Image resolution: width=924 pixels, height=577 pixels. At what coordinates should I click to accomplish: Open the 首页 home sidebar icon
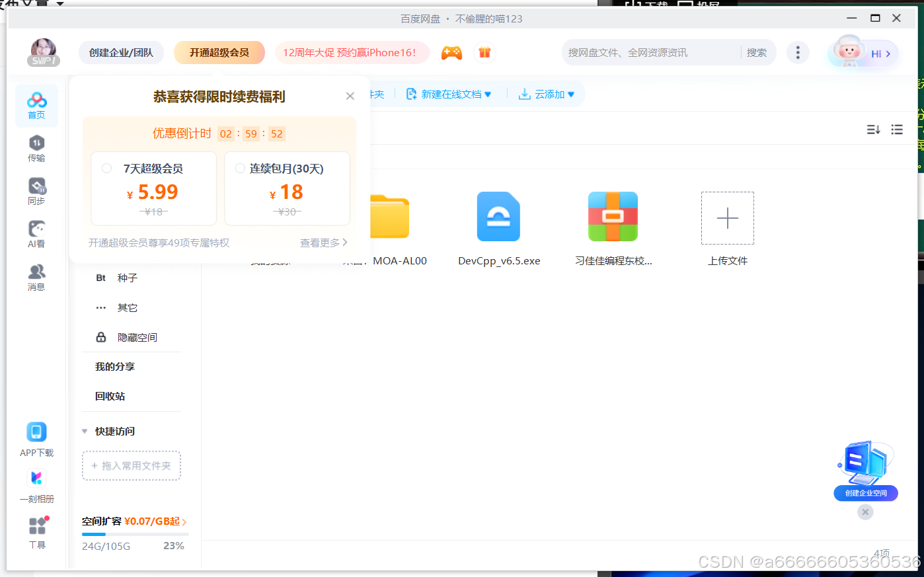point(36,106)
